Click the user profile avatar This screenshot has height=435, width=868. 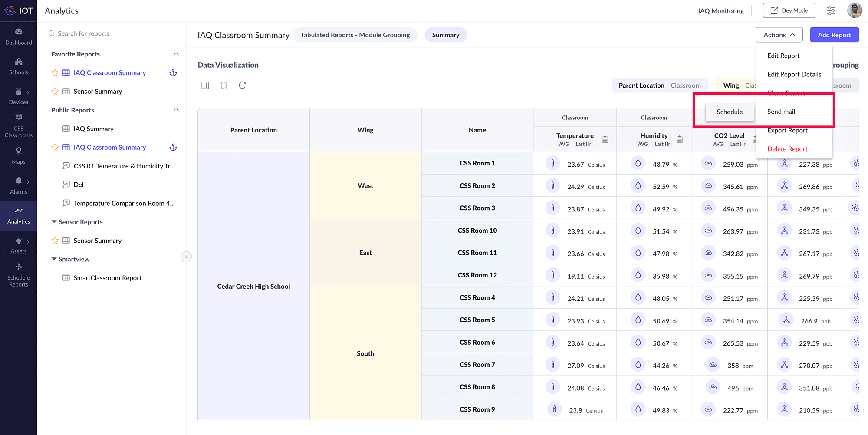click(x=855, y=11)
